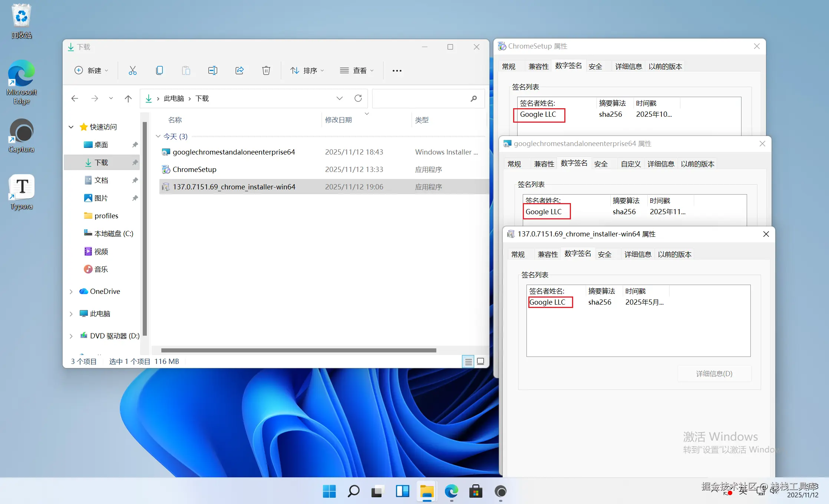Expand the OneDrive tree node
The height and width of the screenshot is (504, 829).
point(71,292)
